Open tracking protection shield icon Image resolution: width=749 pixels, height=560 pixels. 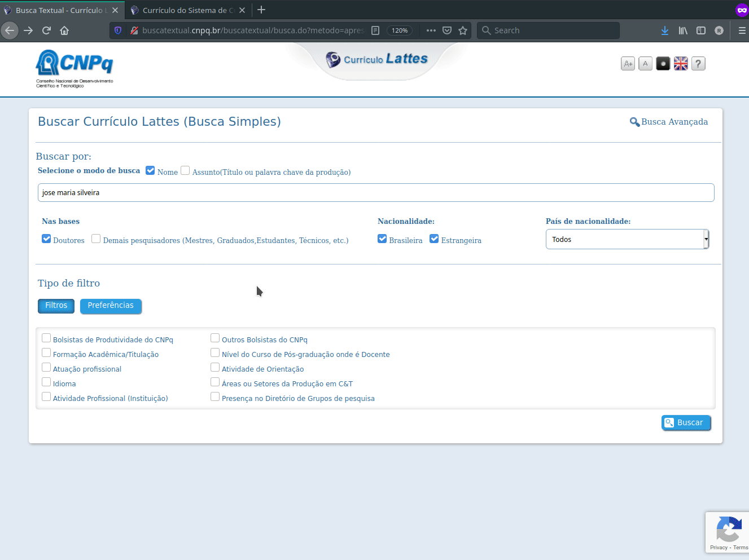coord(118,30)
